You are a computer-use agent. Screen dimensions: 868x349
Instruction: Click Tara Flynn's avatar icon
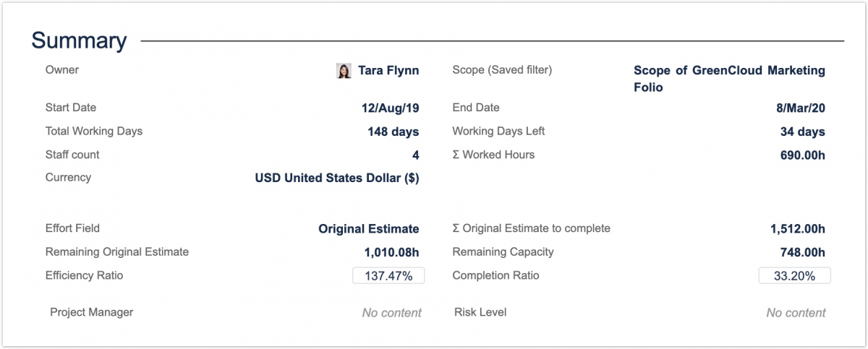pyautogui.click(x=344, y=71)
